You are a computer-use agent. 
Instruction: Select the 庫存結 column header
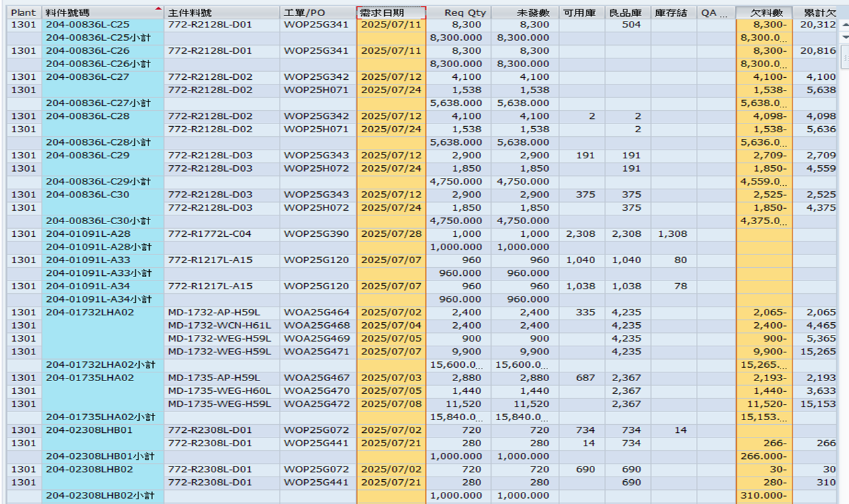coord(673,13)
